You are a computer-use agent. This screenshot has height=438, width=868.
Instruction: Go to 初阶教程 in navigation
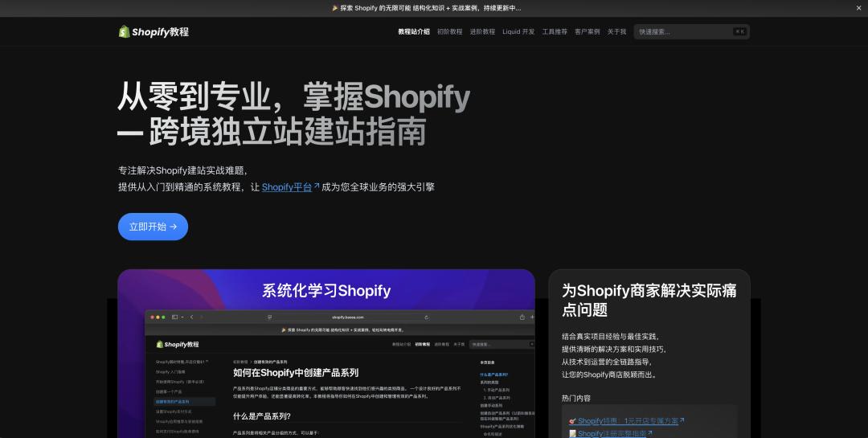coord(449,31)
